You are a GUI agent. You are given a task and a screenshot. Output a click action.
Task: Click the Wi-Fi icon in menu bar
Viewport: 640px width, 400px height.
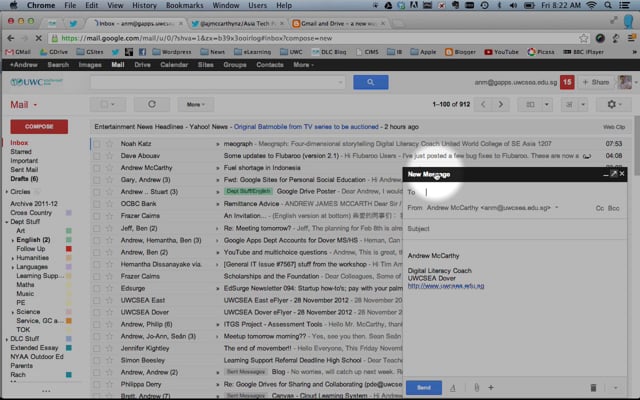point(591,5)
